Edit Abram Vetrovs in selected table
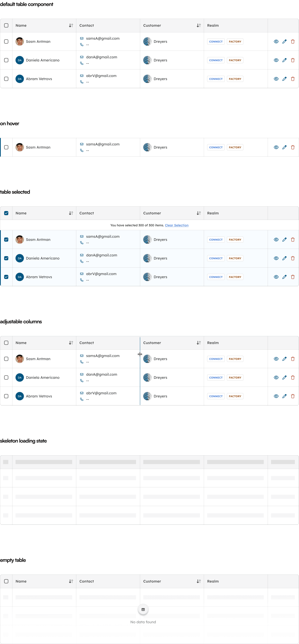Viewport: 299px width, 644px height. tap(284, 277)
